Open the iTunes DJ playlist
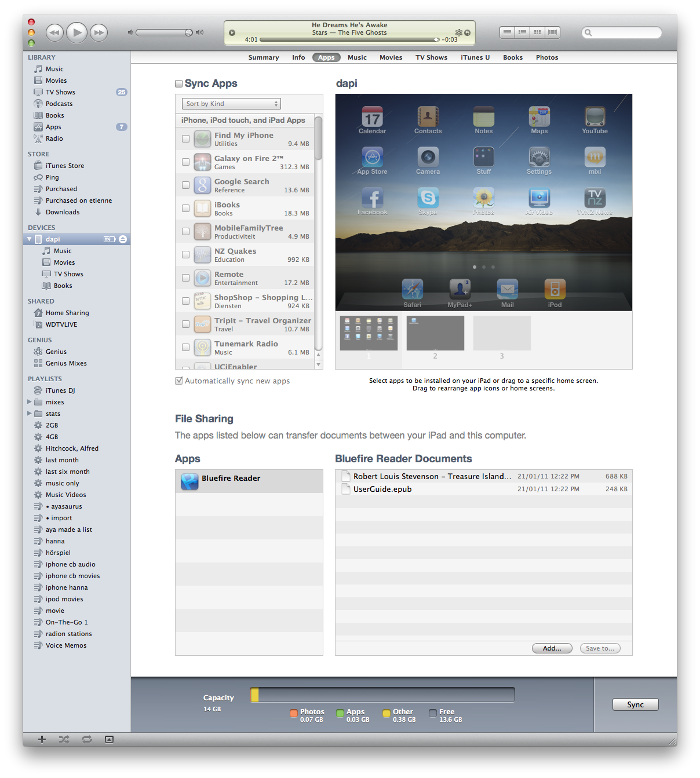The height and width of the screenshot is (778, 700). click(60, 390)
